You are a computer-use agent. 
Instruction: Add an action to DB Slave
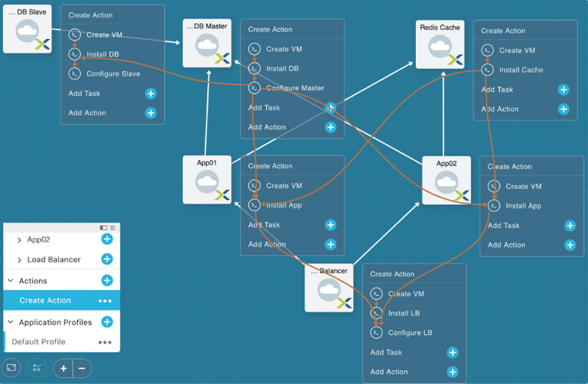click(151, 113)
